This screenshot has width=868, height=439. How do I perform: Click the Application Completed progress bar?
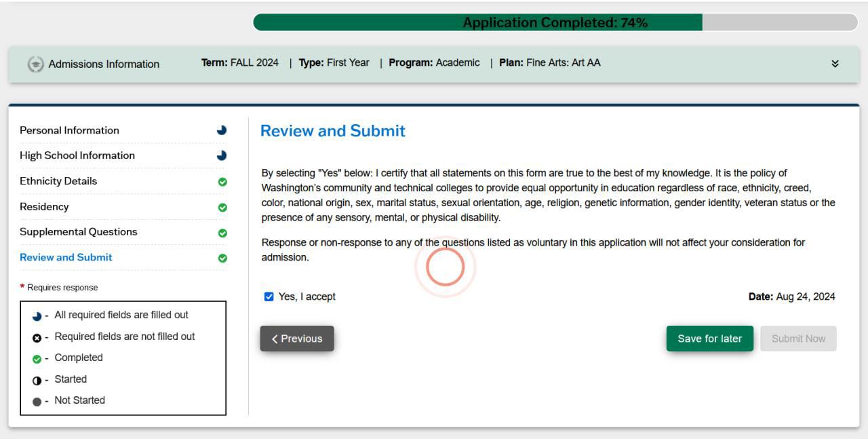click(x=555, y=22)
